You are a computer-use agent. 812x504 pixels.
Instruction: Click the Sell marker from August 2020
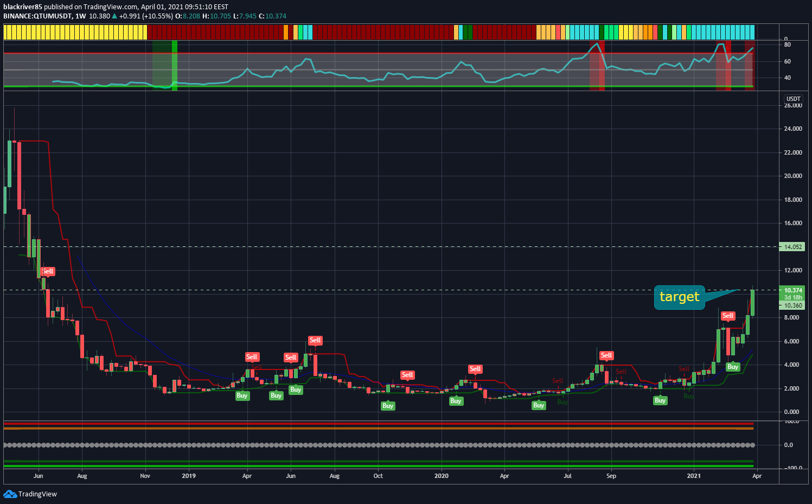pyautogui.click(x=606, y=356)
